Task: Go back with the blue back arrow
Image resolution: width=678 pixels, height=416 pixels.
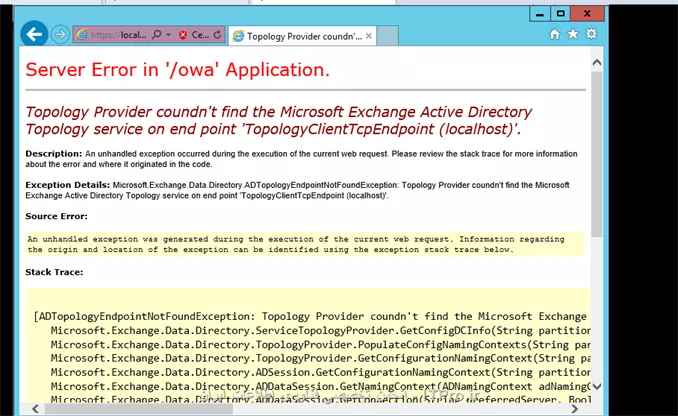Action: click(x=34, y=34)
